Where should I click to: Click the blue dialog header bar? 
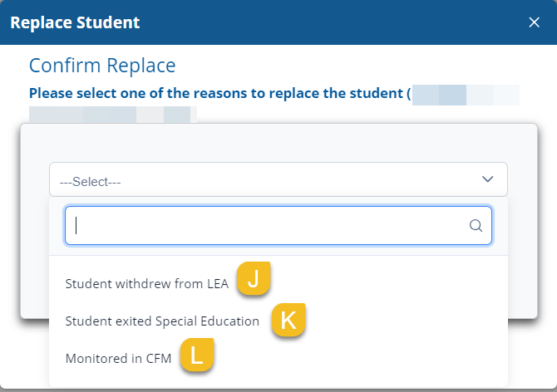[x=333, y=22]
